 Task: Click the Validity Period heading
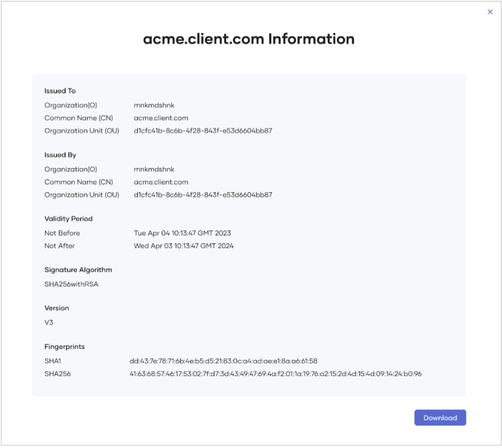tap(68, 219)
